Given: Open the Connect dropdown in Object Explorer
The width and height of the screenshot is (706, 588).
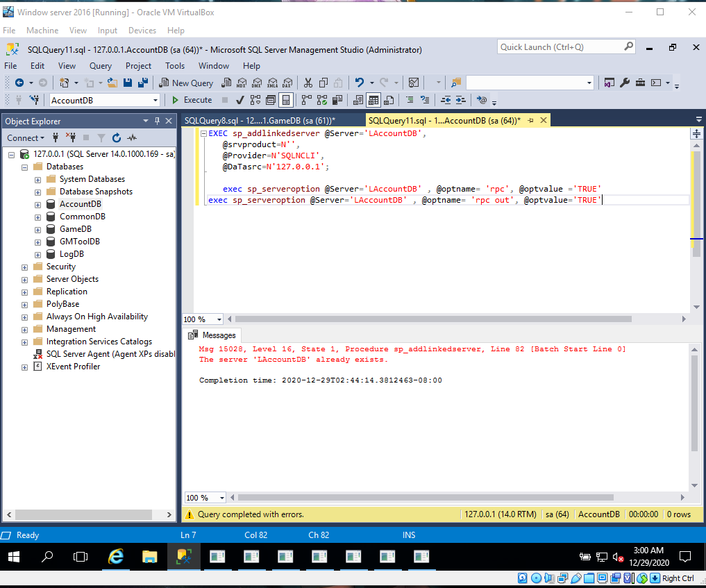Looking at the screenshot, I should [26, 137].
